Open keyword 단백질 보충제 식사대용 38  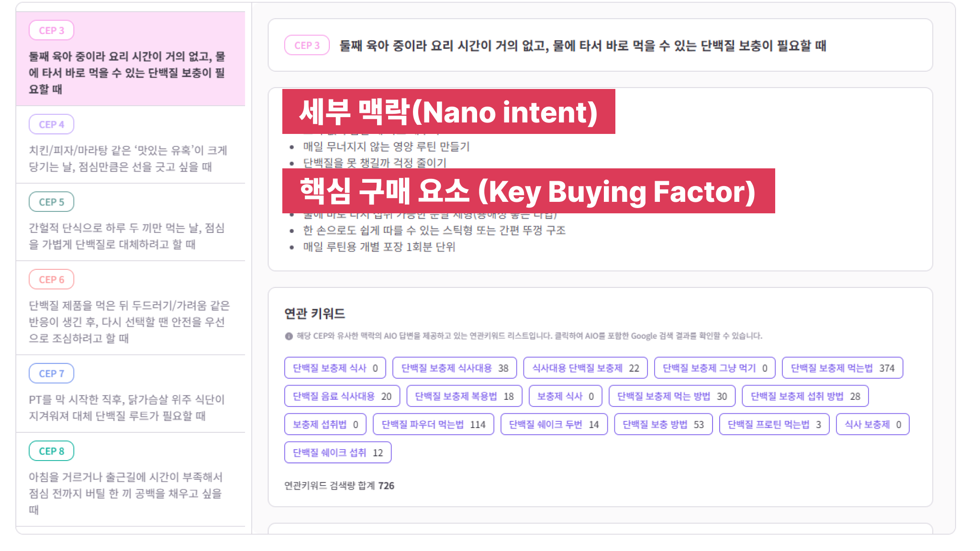point(454,368)
